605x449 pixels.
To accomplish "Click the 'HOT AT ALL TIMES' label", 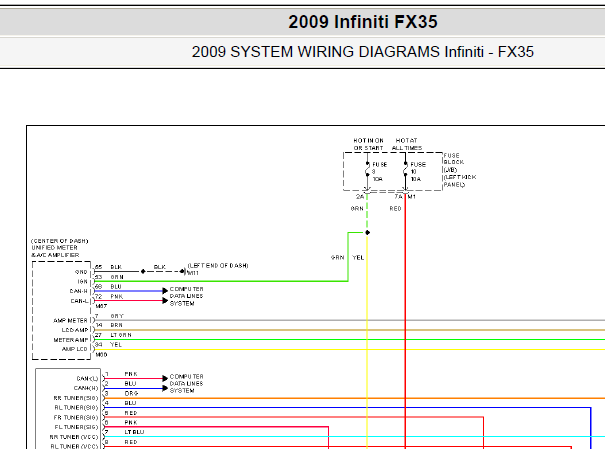I will (407, 144).
